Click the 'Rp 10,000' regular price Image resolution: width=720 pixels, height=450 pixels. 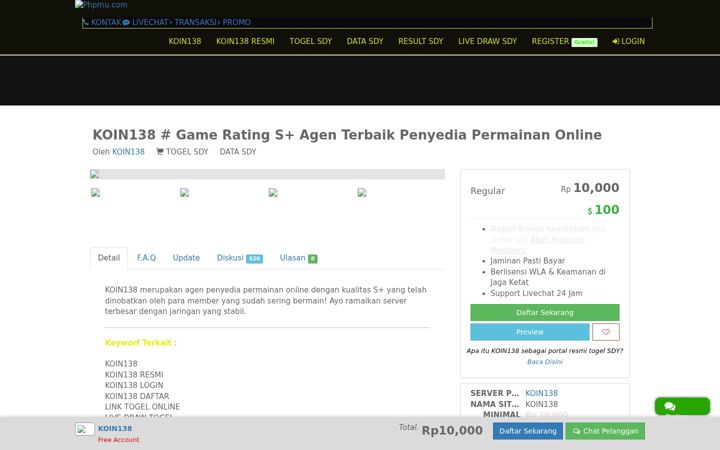(590, 188)
